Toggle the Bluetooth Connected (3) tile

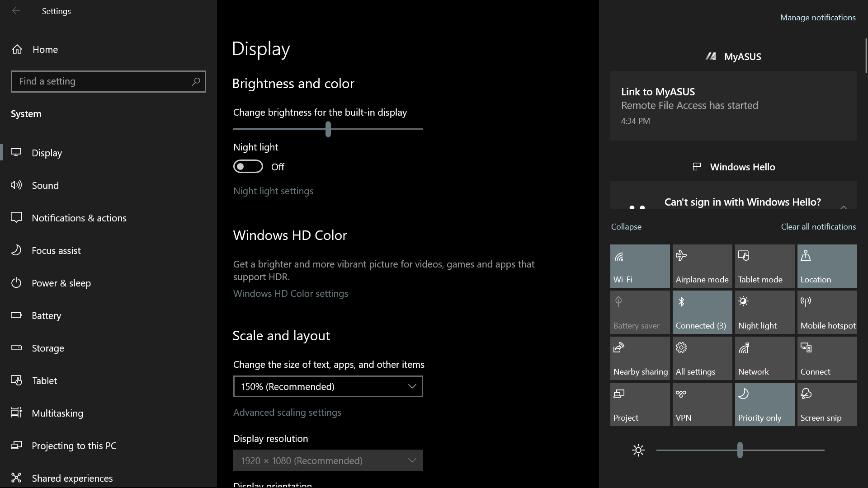(703, 312)
